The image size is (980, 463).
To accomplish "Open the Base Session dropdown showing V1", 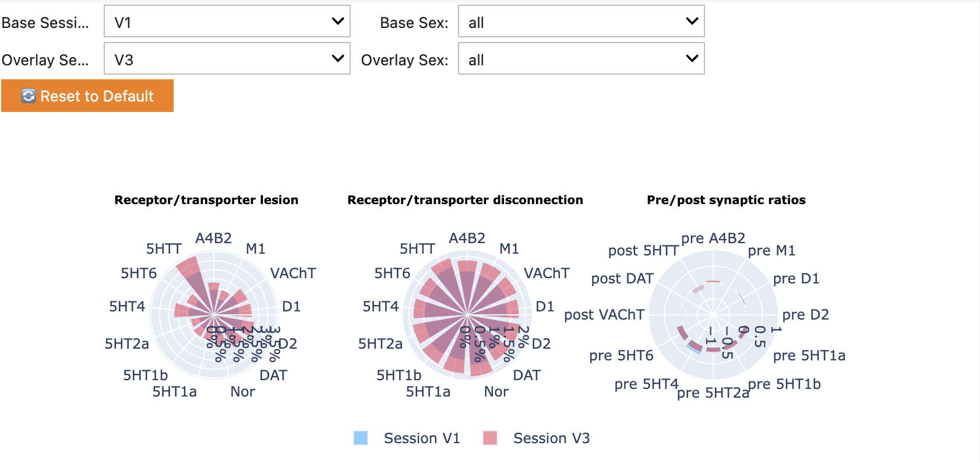I will [227, 21].
